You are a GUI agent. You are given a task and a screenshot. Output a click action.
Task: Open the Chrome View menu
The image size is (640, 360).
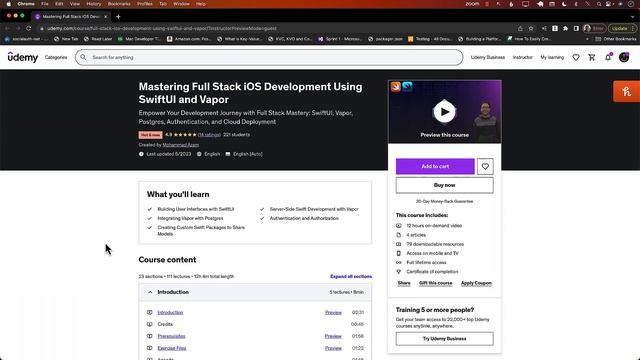pyautogui.click(x=75, y=4)
